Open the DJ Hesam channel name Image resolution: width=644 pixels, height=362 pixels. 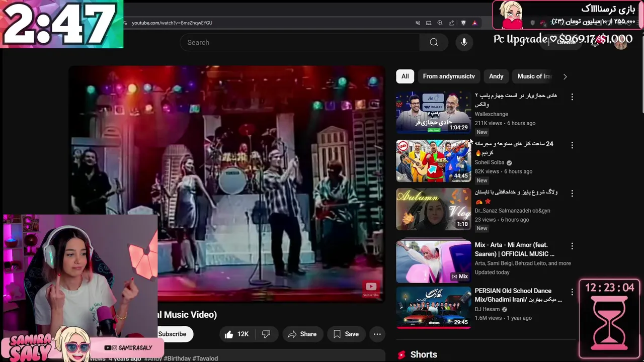click(x=488, y=309)
